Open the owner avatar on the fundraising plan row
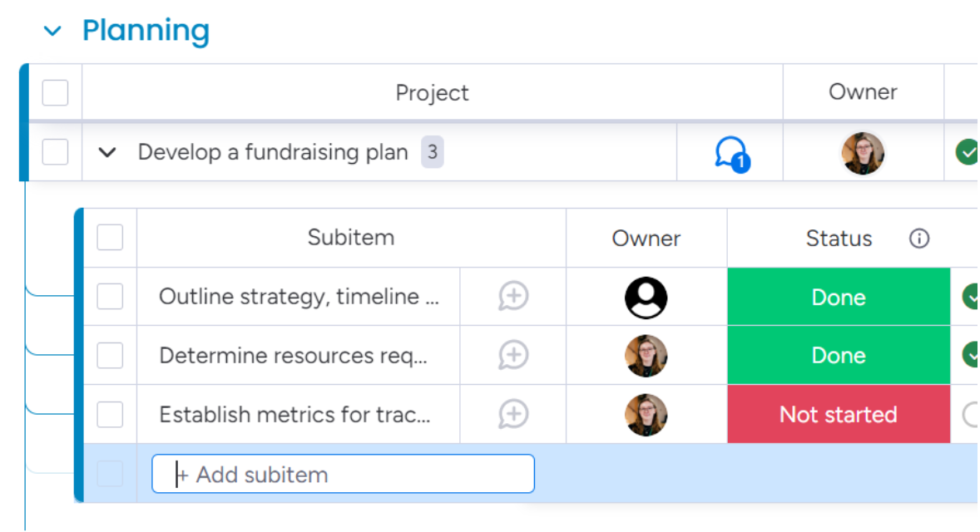980x532 pixels. pos(863,152)
